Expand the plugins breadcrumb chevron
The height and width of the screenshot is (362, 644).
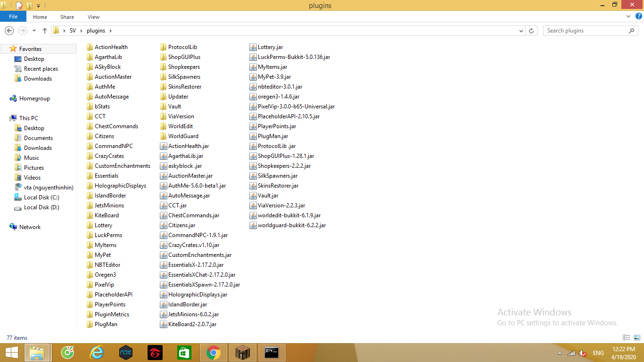(x=111, y=31)
